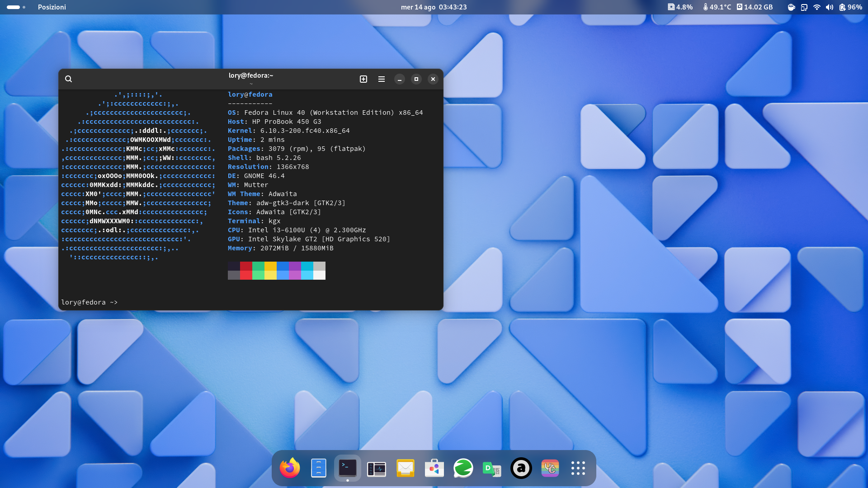Open the black circular 'a' app

click(521, 468)
